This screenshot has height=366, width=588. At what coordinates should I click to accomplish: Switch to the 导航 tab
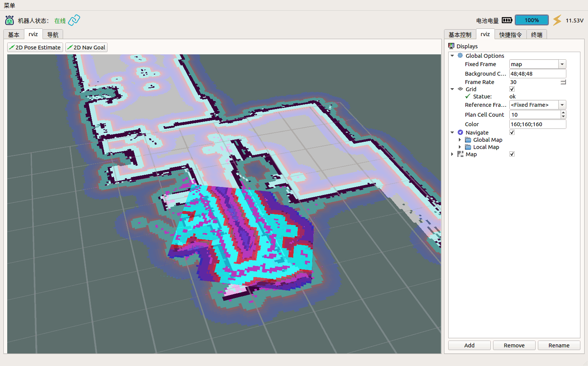53,35
